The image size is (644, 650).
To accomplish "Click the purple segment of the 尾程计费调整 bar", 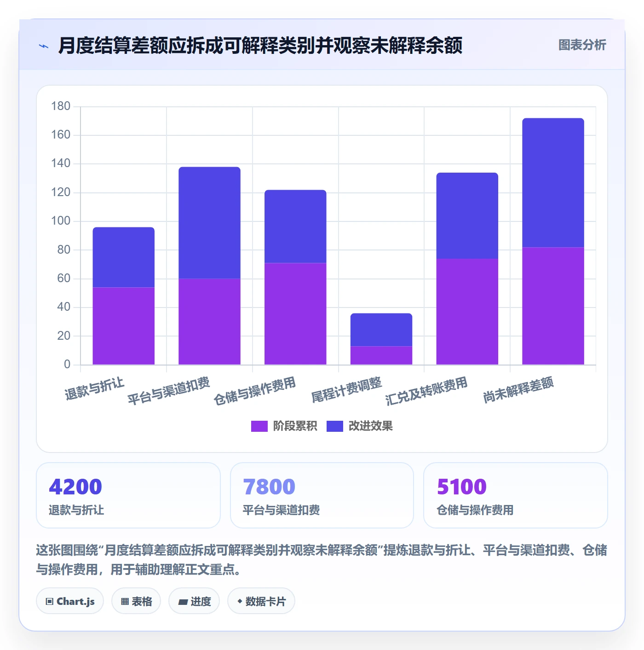I will point(381,355).
